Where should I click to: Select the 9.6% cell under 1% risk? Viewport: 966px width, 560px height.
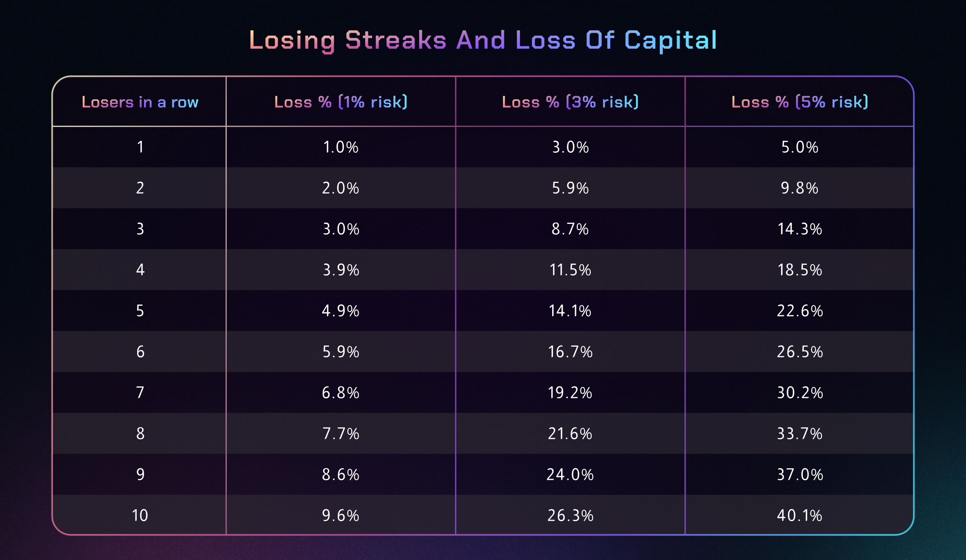341,515
